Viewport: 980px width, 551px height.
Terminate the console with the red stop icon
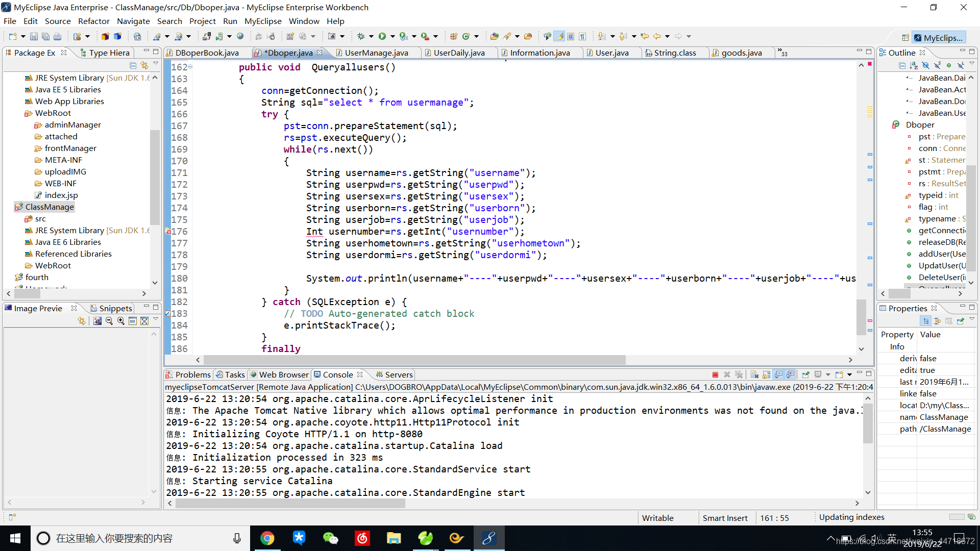(715, 374)
